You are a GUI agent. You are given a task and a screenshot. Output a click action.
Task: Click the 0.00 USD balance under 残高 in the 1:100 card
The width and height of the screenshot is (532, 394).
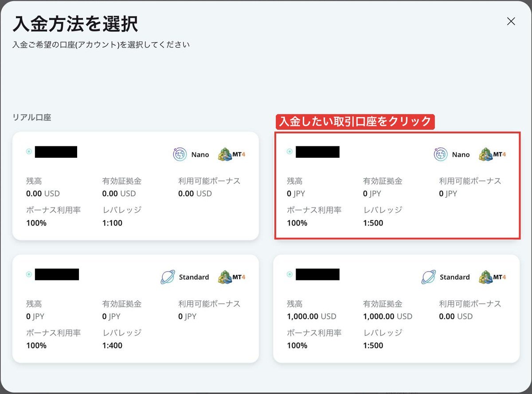[43, 194]
